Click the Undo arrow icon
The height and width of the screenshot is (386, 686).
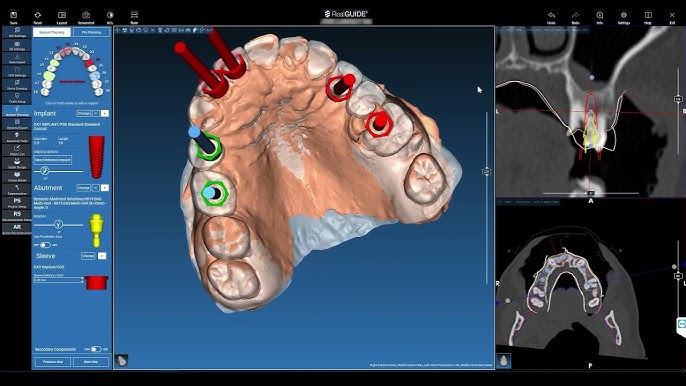[551, 17]
